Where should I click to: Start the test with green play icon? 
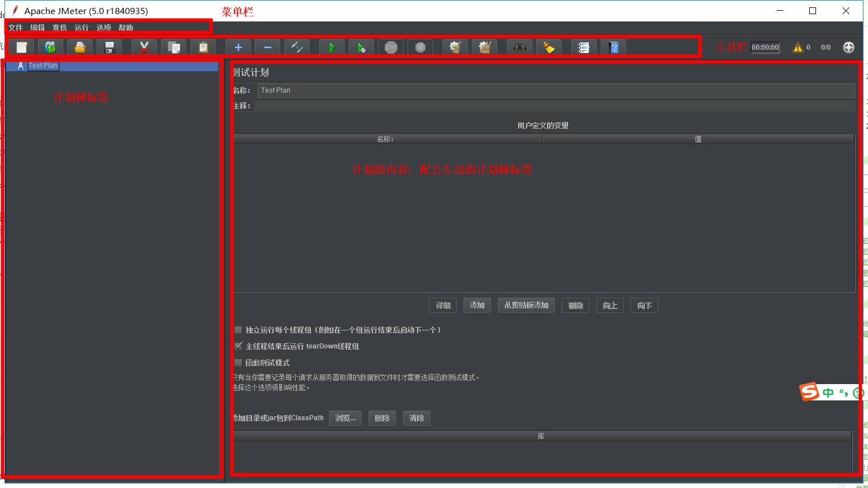click(332, 47)
